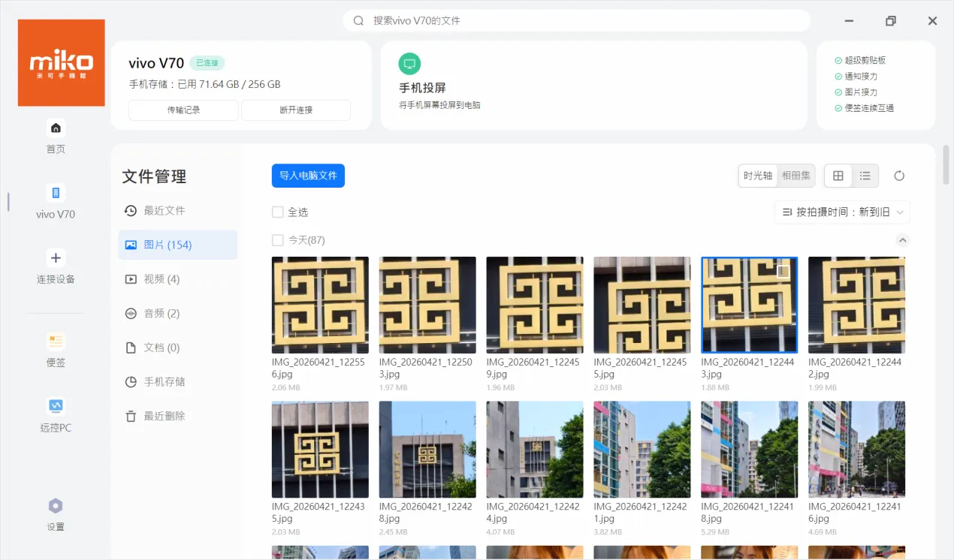The image size is (954, 560).
Task: Click 传输记录 to view transfer history
Action: pos(183,110)
